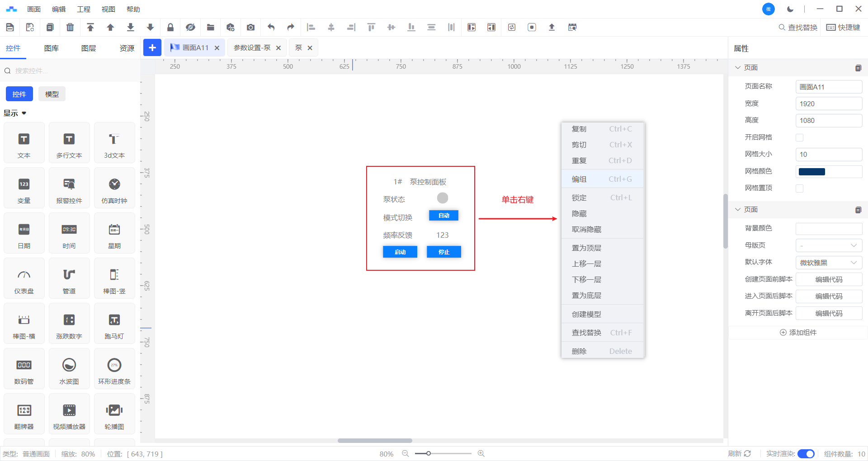The height and width of the screenshot is (461, 868).
Task: Click the camera screenshot icon
Action: coord(250,27)
